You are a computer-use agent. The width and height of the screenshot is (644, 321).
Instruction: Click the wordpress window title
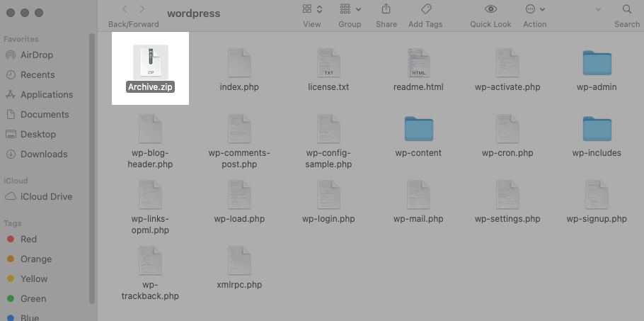pyautogui.click(x=193, y=13)
